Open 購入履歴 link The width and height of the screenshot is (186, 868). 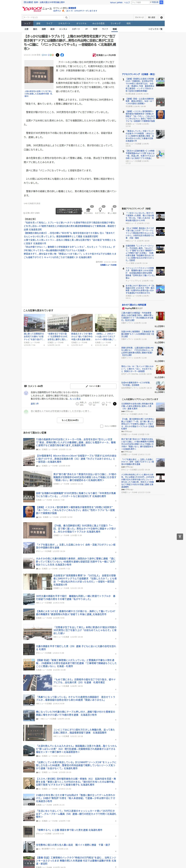pos(152,18)
